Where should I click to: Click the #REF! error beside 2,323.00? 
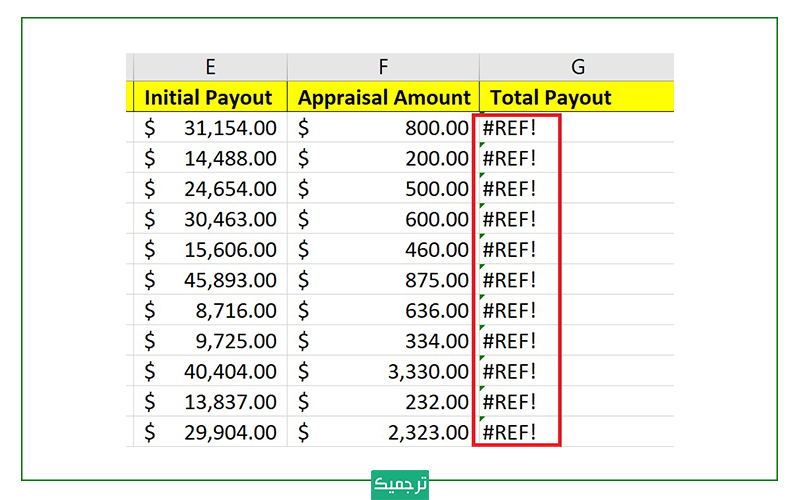516,433
